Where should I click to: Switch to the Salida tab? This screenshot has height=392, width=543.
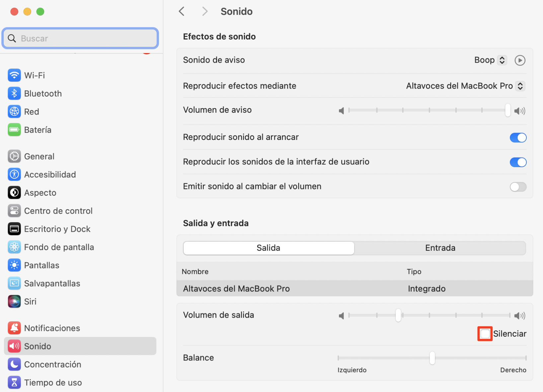[x=269, y=248]
